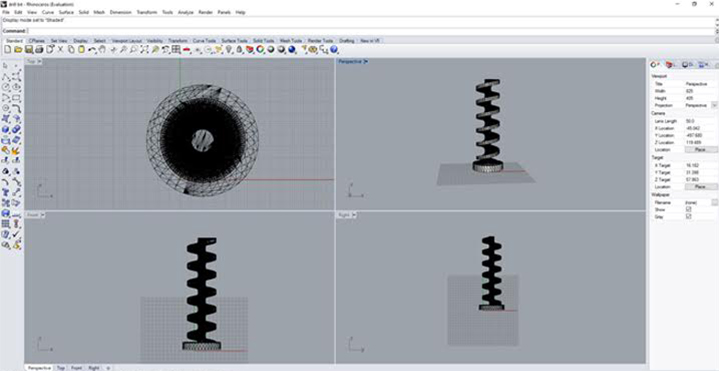Click the Wallpaper Filename browse button
719x371 pixels.
point(714,202)
